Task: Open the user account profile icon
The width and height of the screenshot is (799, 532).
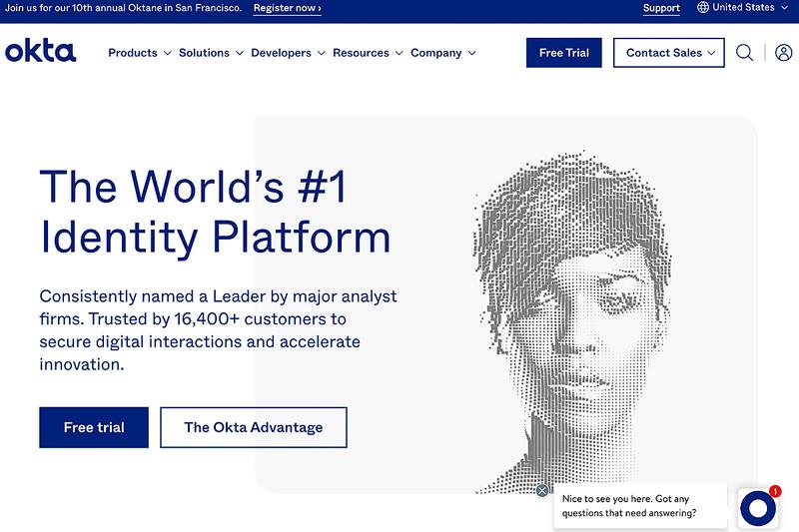Action: [784, 53]
